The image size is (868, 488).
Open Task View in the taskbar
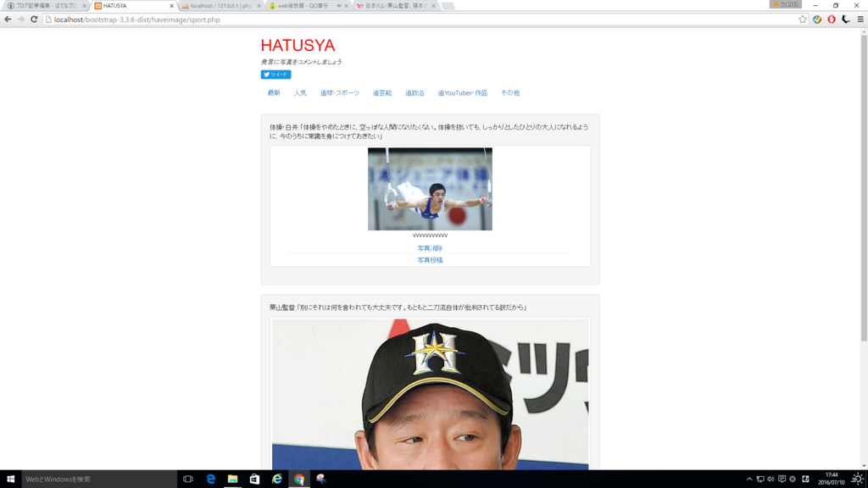(188, 479)
